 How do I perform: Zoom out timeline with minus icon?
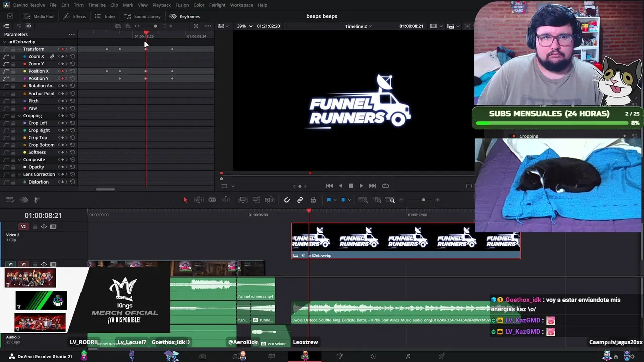pyautogui.click(x=401, y=200)
